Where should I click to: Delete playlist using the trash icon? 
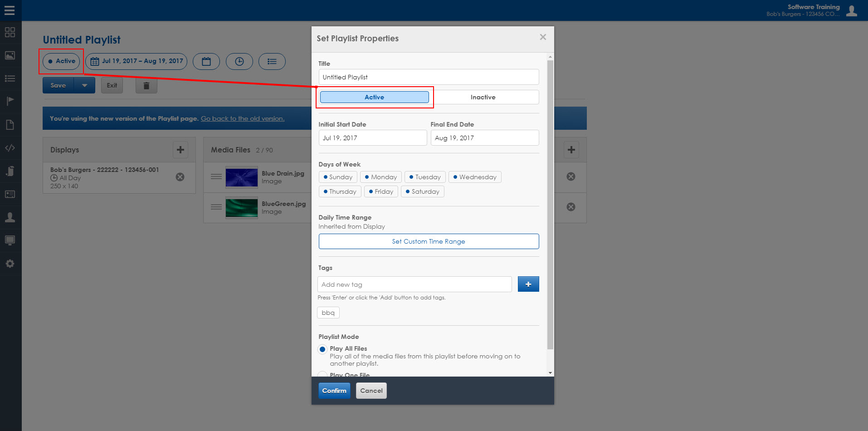(146, 85)
